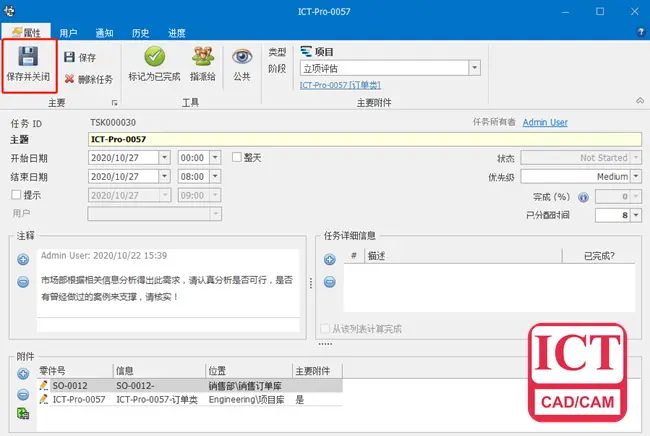This screenshot has width=650, height=436.
Task: Toggle 从该列表计算完成 checkbox
Action: [325, 329]
